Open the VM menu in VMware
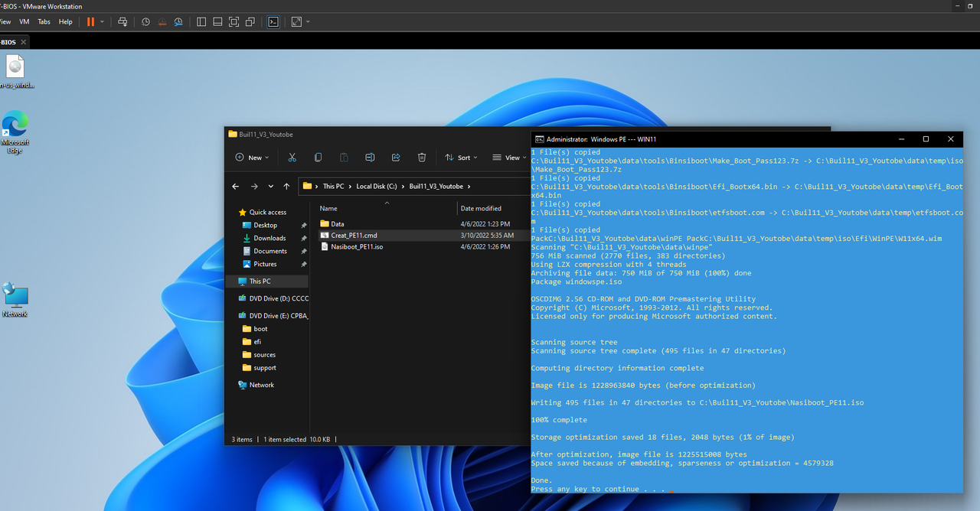980x511 pixels. tap(24, 21)
